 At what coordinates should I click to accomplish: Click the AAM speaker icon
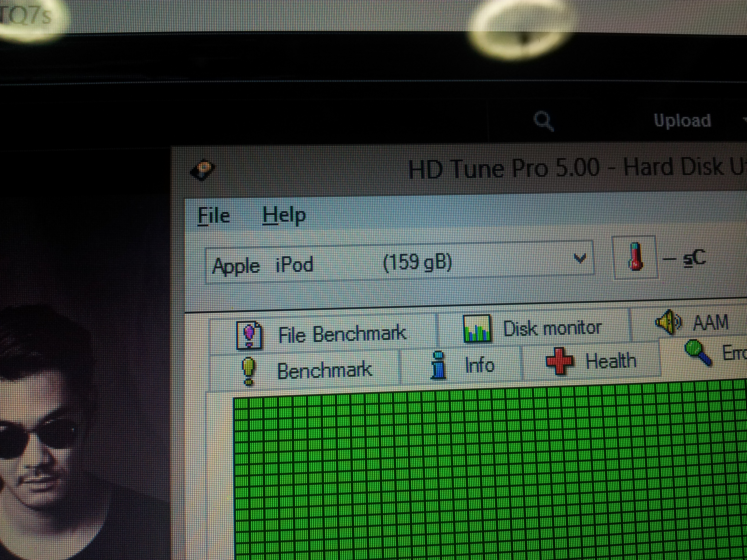click(668, 322)
